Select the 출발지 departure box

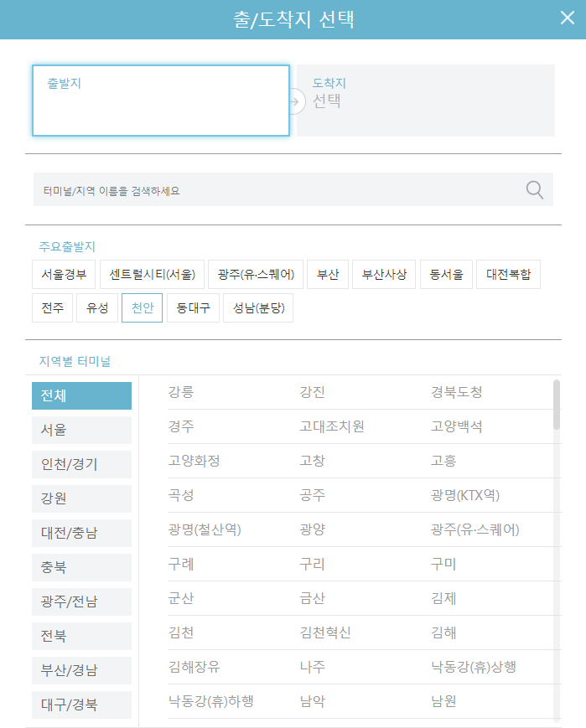point(161,101)
